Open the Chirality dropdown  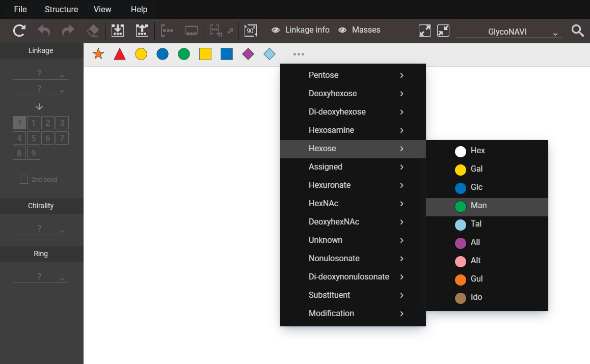[x=40, y=229]
